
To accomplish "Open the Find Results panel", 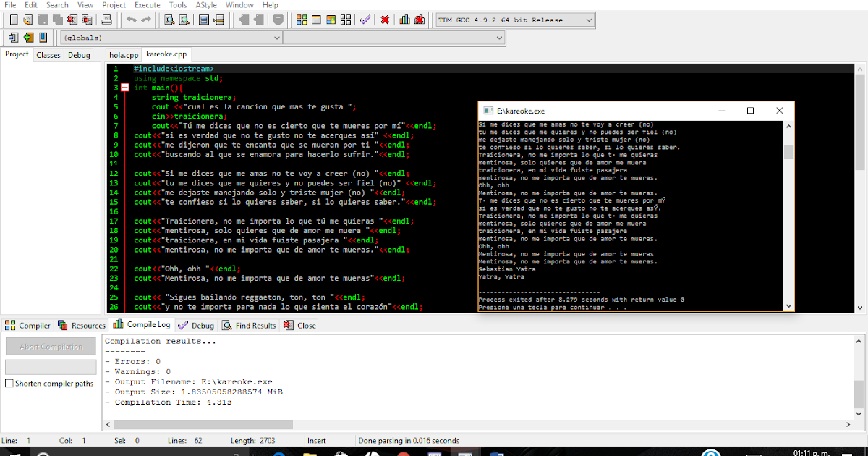I will pos(249,325).
